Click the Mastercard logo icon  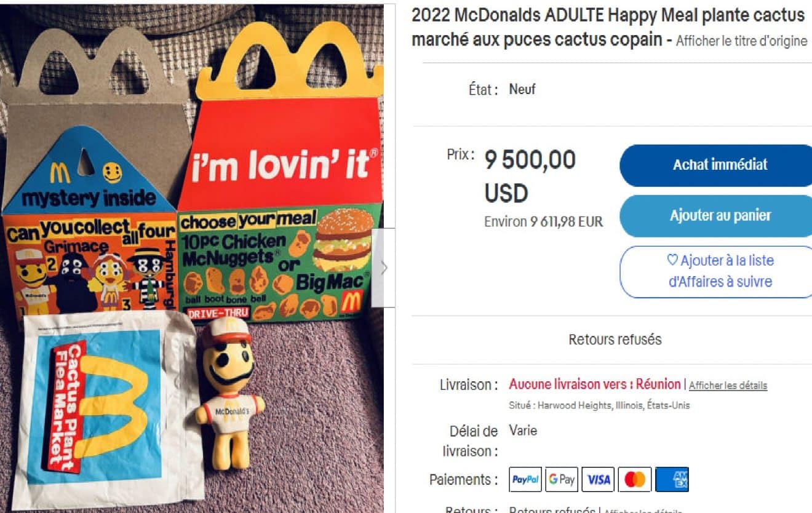point(634,480)
